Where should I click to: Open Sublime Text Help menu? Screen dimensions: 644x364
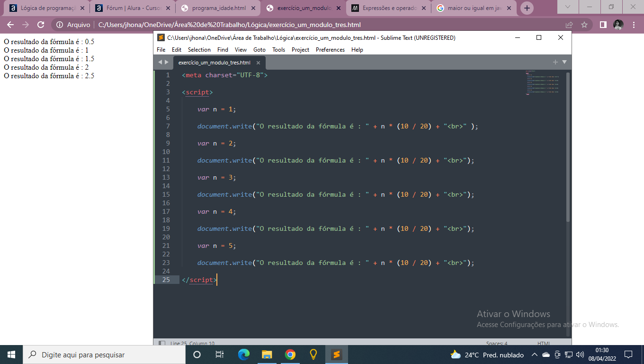[358, 50]
